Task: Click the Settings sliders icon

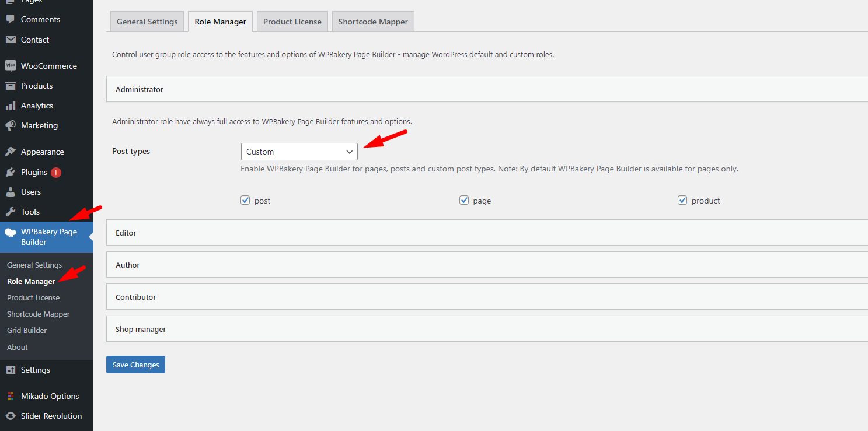Action: [10, 370]
